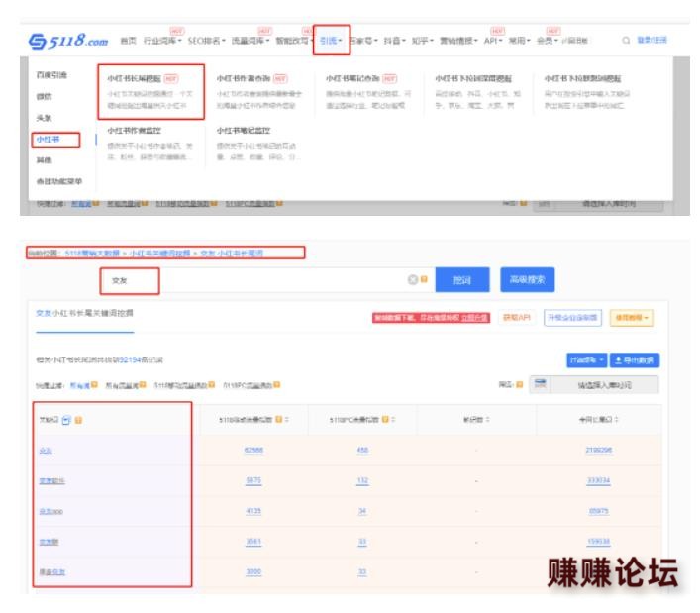Click the 所有流量词 quick filter

pos(122,385)
